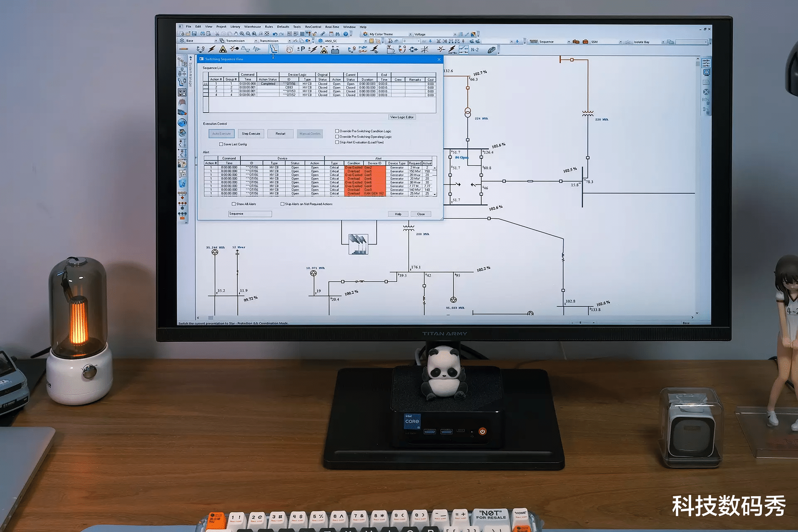
Task: Click the Undo arrow in toolbar
Action: [x=275, y=34]
